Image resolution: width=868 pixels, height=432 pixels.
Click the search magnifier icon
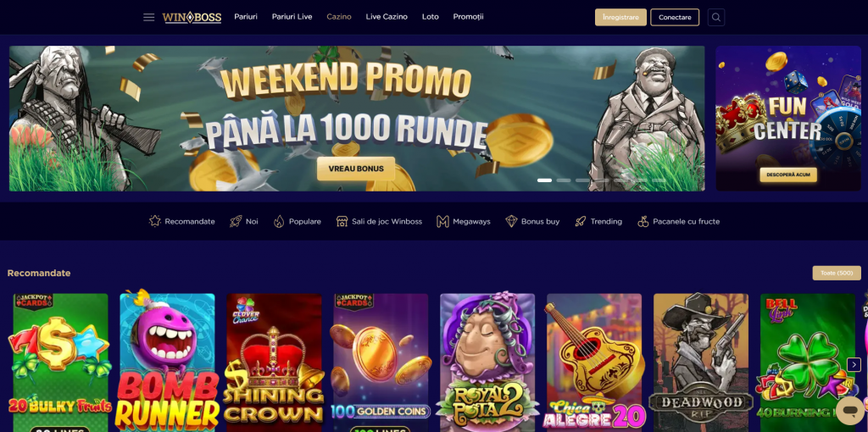pyautogui.click(x=716, y=17)
